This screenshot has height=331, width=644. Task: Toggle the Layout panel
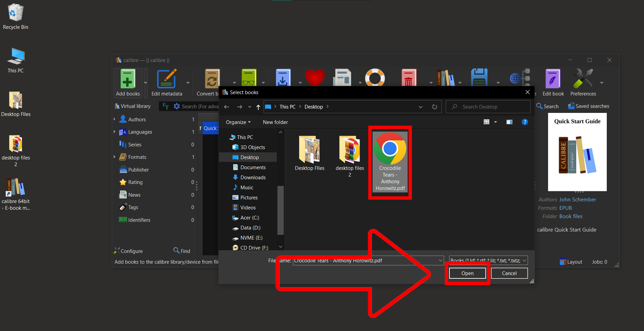click(571, 262)
